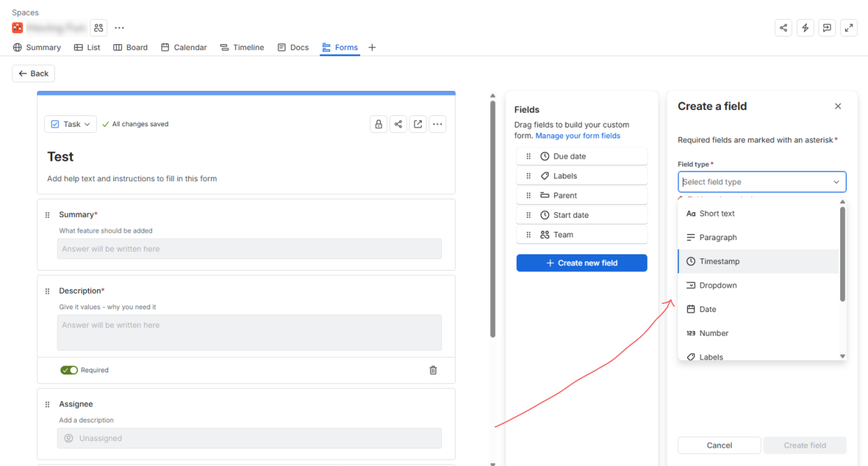Click drag handle of Labels field

[529, 176]
